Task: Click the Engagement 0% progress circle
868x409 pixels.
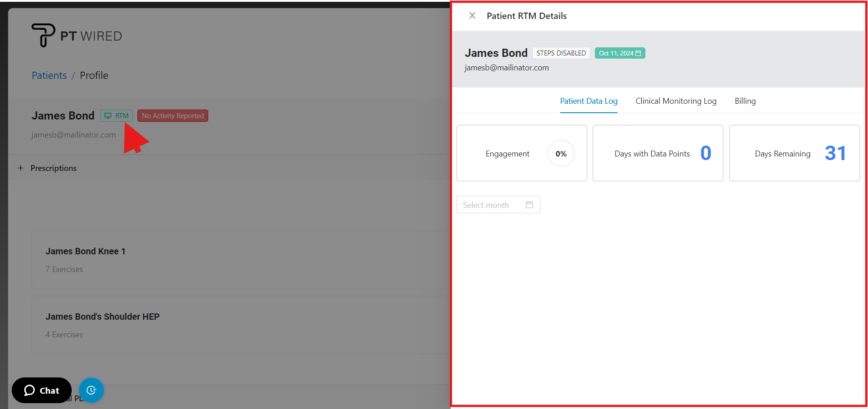Action: pyautogui.click(x=561, y=154)
